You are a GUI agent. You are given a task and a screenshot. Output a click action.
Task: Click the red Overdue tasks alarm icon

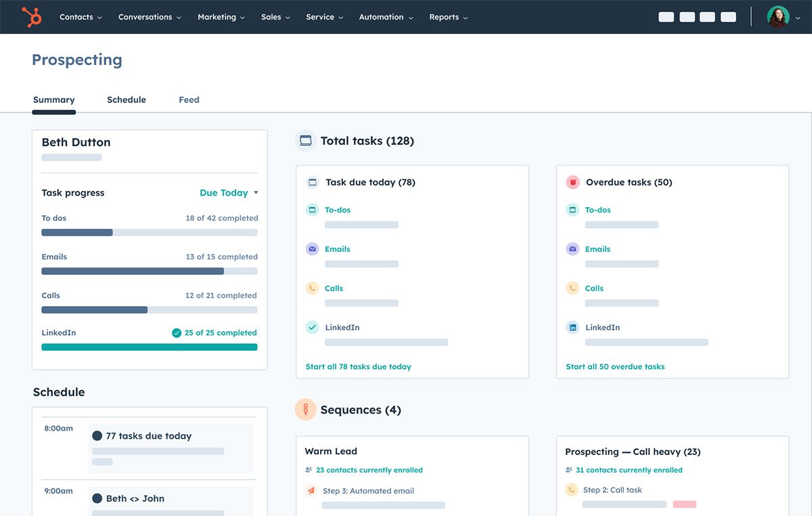[572, 181]
